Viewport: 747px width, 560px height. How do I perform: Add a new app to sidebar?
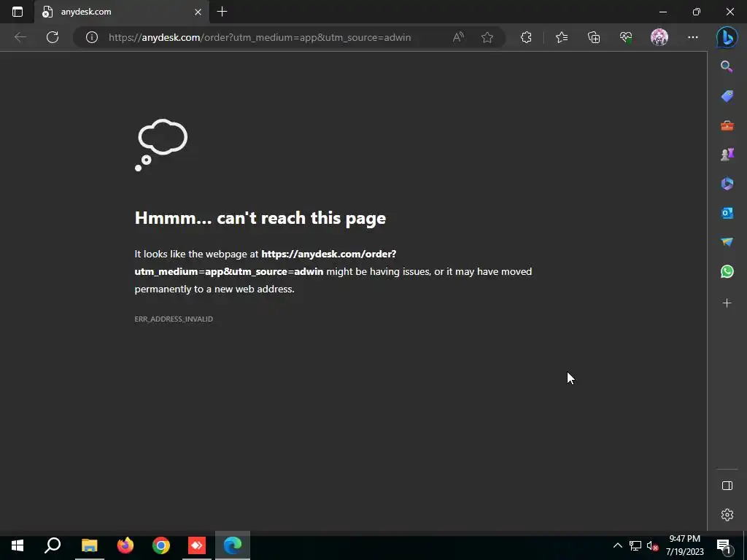pos(727,303)
